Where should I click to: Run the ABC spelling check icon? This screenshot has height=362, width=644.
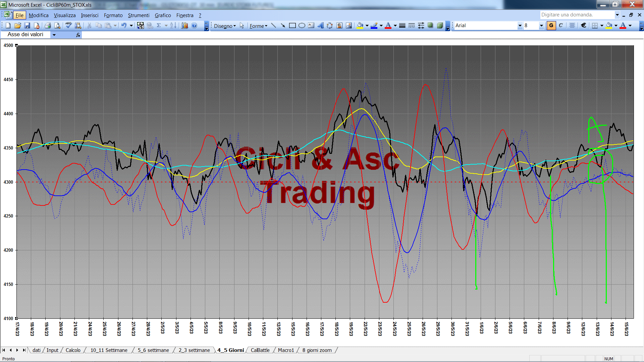pos(68,25)
